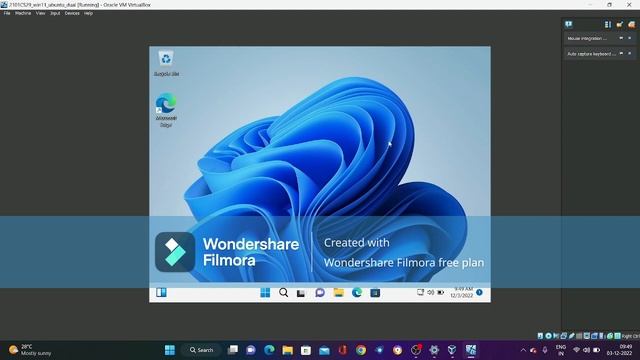Open Chat in the guest taskbar
Viewport: 640px width, 360px height.
tap(320, 293)
